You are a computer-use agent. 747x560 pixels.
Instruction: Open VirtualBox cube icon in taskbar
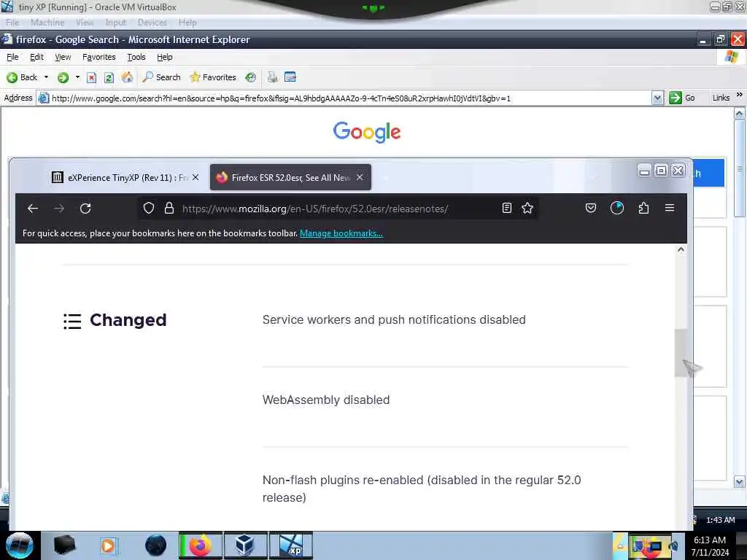tap(245, 545)
